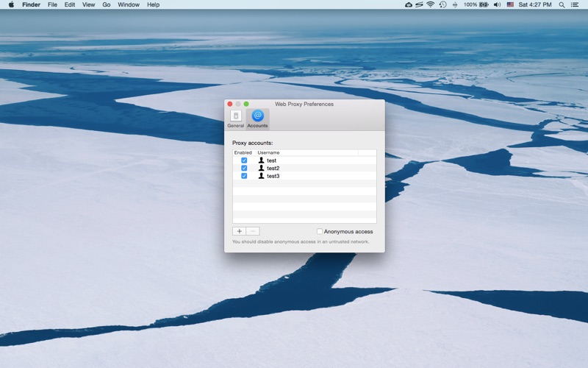The height and width of the screenshot is (368, 588).
Task: Uncheck the Enabled box for test2
Action: 244,168
